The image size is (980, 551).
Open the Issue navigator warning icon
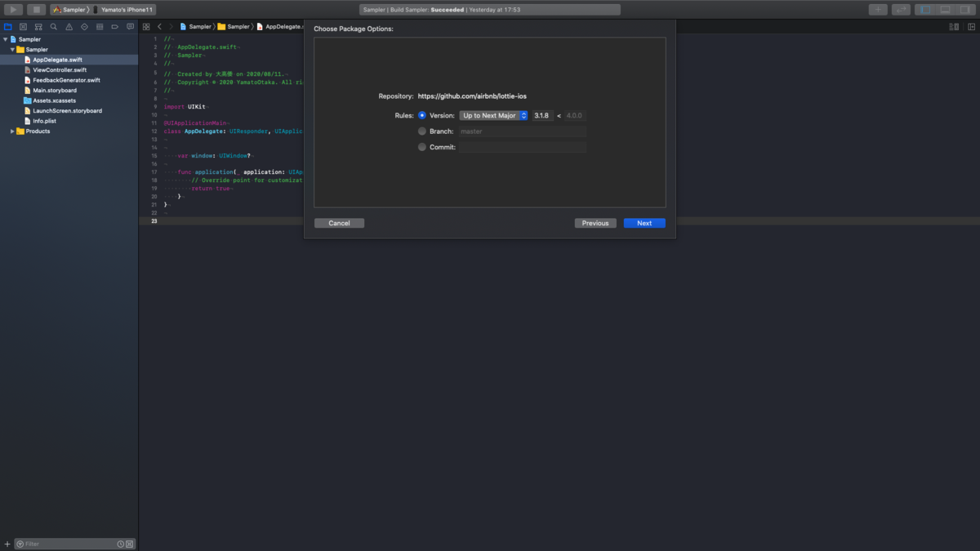[x=69, y=27]
